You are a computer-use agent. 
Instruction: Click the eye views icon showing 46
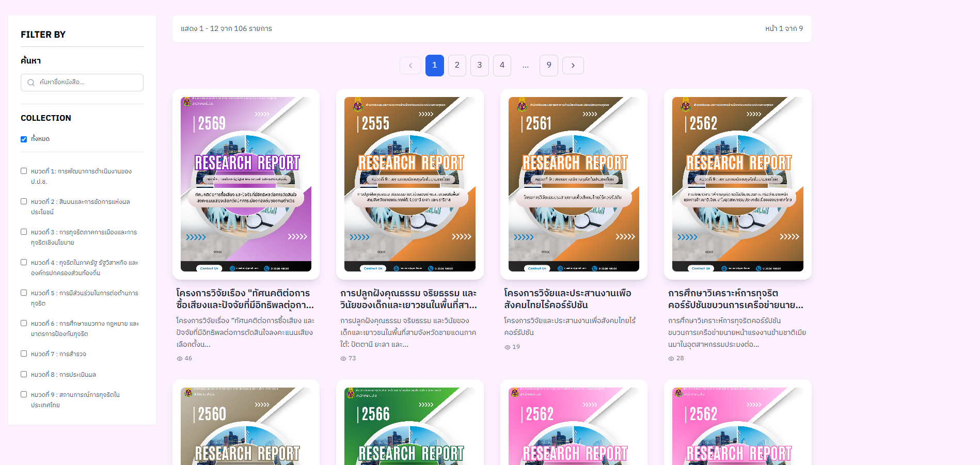tap(180, 359)
